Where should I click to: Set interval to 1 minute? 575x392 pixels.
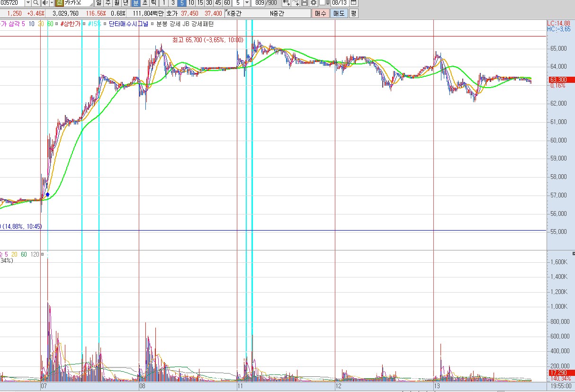pos(164,3)
